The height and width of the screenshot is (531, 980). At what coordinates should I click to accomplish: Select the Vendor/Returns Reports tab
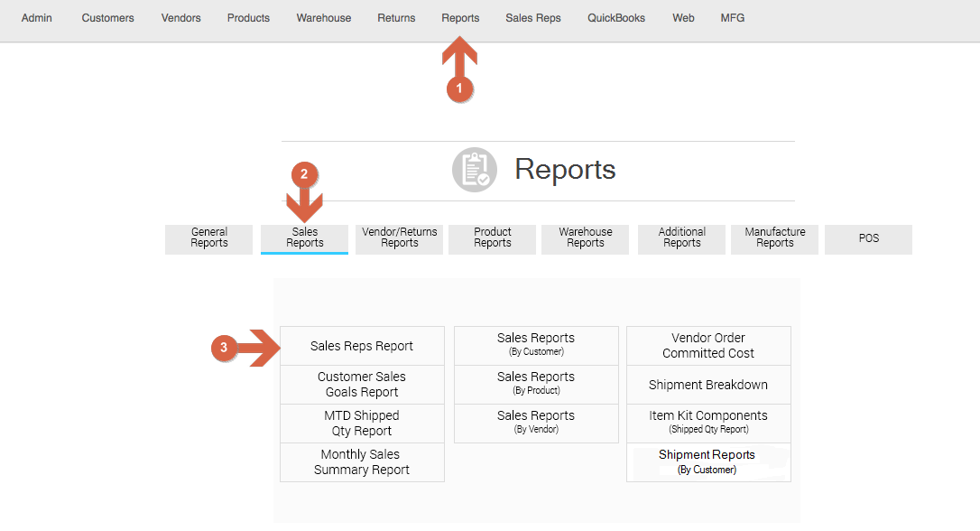tap(399, 238)
